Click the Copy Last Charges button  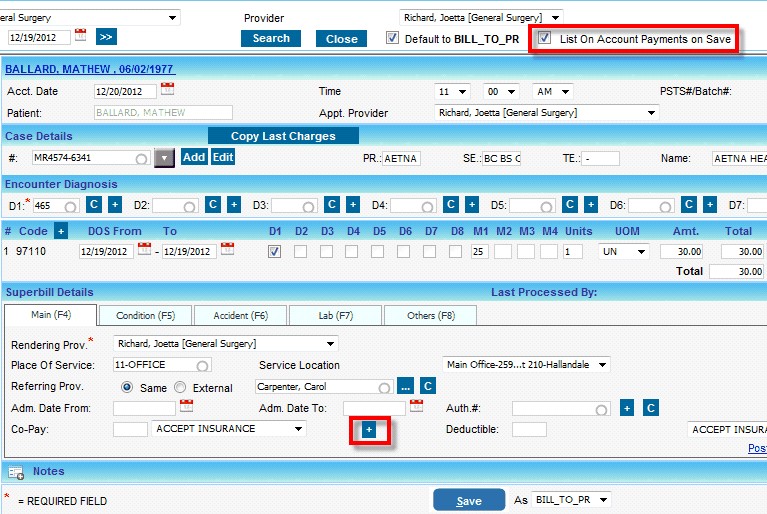282,136
